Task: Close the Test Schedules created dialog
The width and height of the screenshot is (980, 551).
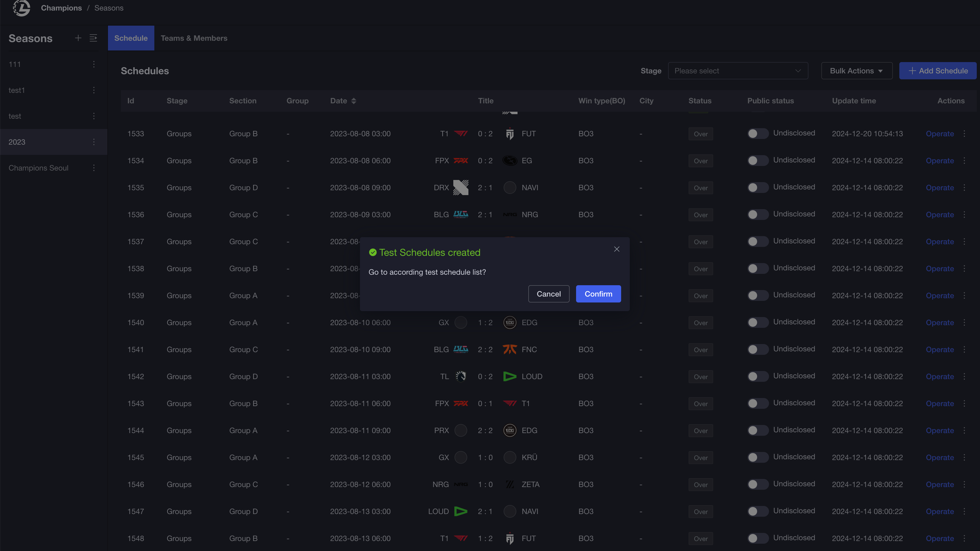Action: tap(617, 249)
